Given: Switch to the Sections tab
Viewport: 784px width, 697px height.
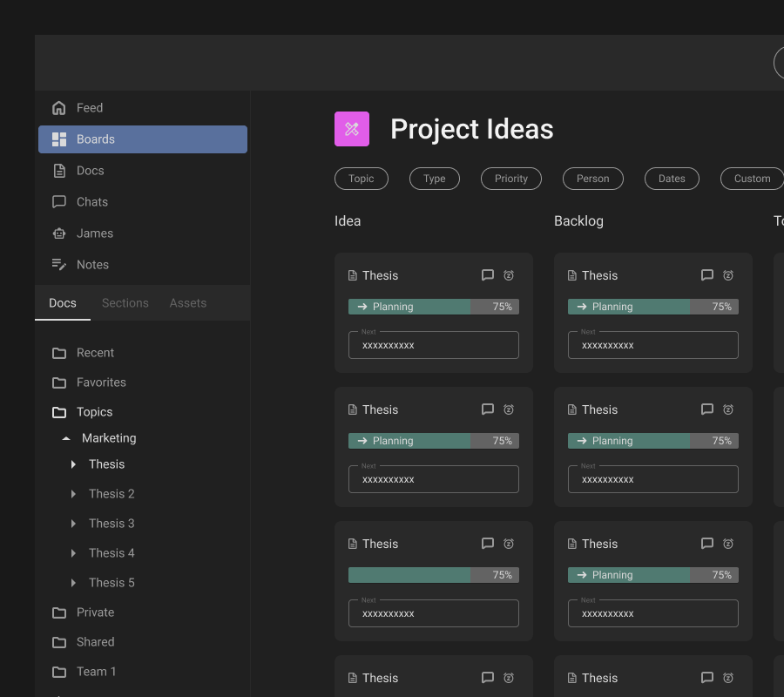Looking at the screenshot, I should 125,303.
